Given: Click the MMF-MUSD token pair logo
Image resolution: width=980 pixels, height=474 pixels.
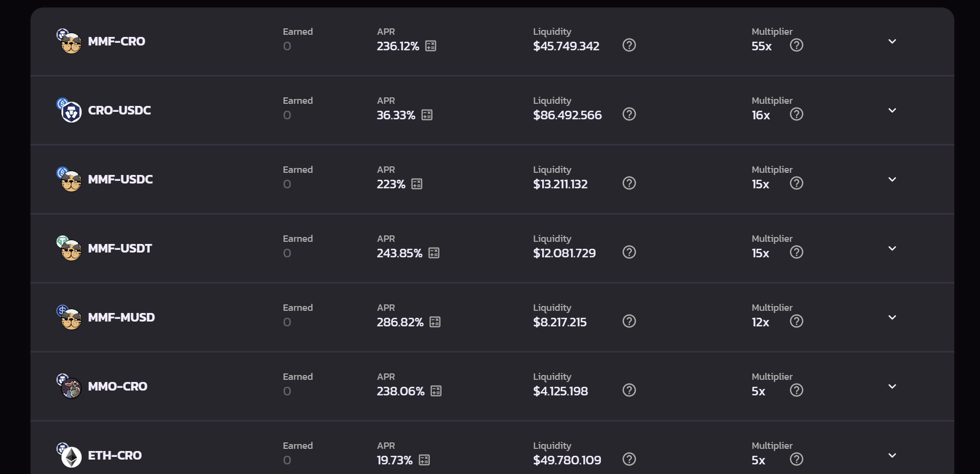Looking at the screenshot, I should pyautogui.click(x=70, y=318).
